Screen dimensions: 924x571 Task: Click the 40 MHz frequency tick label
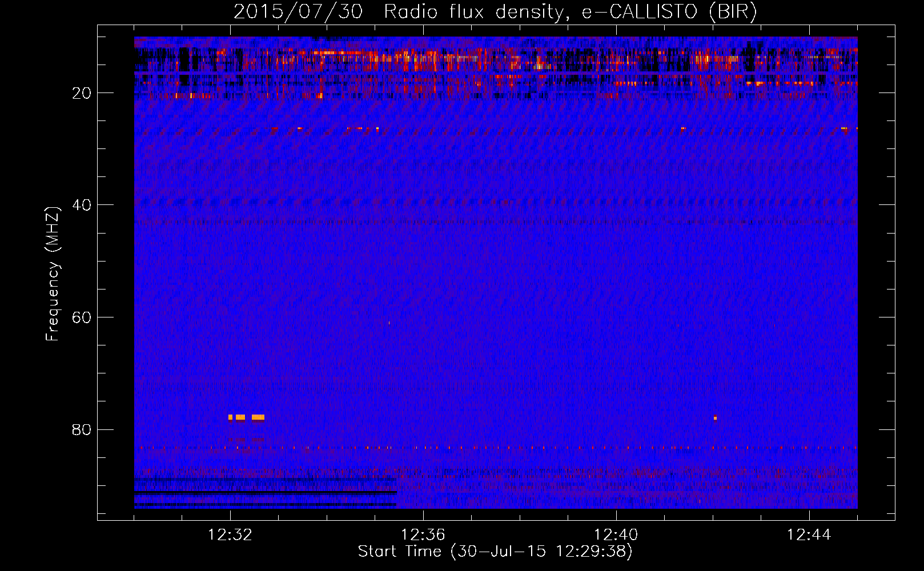[x=82, y=205]
